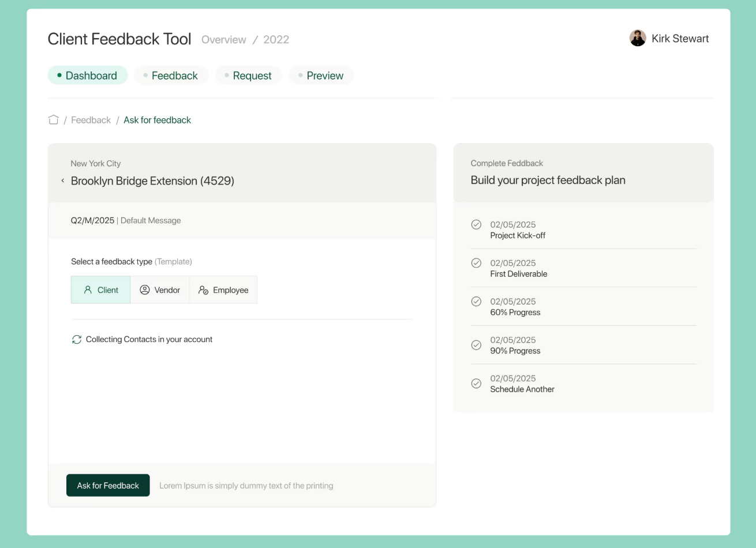Select the Client person icon
This screenshot has height=548, width=756.
pyautogui.click(x=87, y=290)
